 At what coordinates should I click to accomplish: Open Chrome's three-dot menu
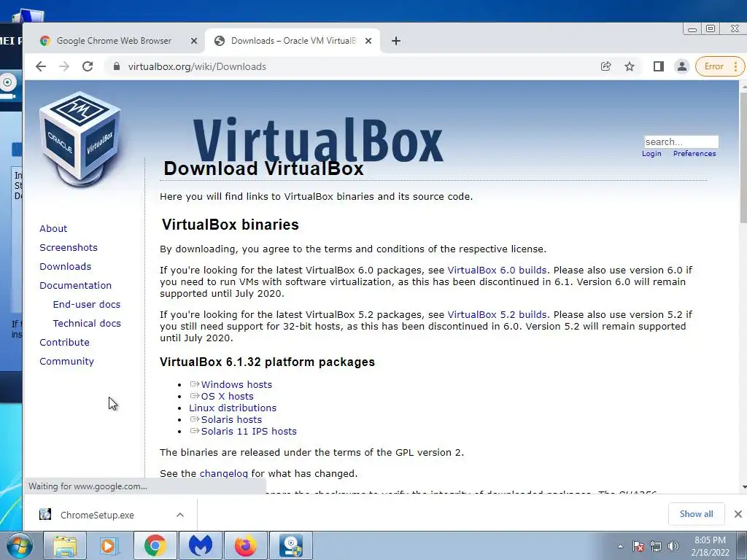pyautogui.click(x=736, y=66)
